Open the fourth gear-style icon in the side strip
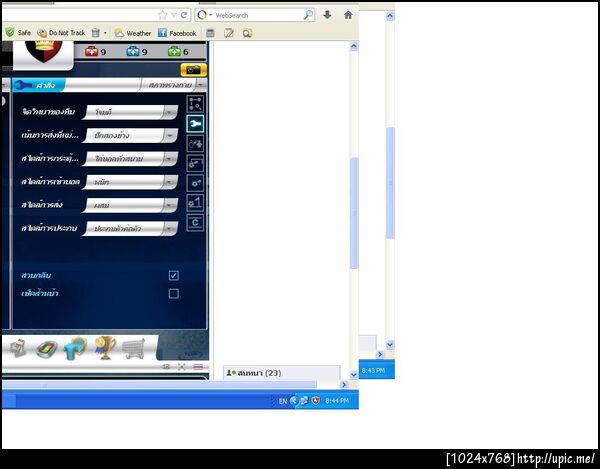The image size is (600, 469). [x=195, y=163]
